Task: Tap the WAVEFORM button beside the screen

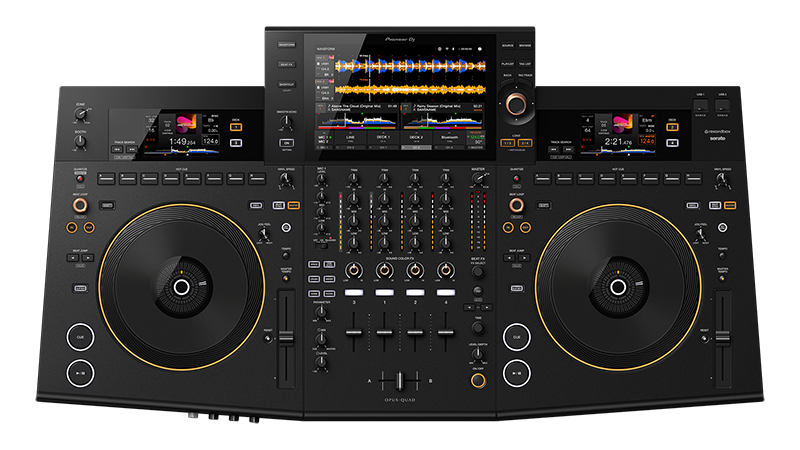Action: [287, 45]
